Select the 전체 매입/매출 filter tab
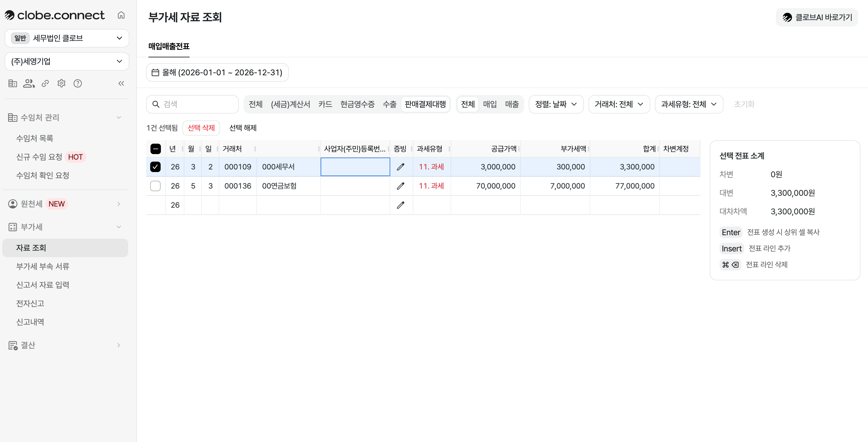This screenshot has width=868, height=442. [x=468, y=104]
